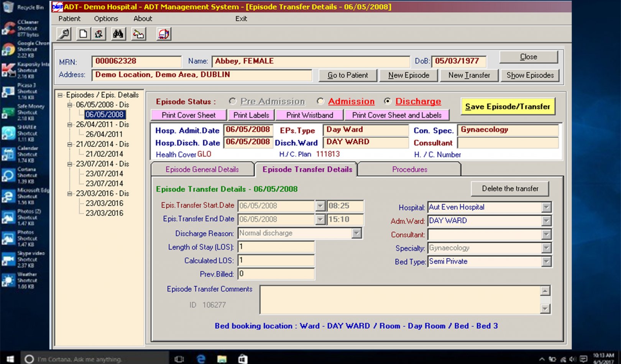The height and width of the screenshot is (364, 621).
Task: Click the wrench settings toolbar icon
Action: coord(64,34)
